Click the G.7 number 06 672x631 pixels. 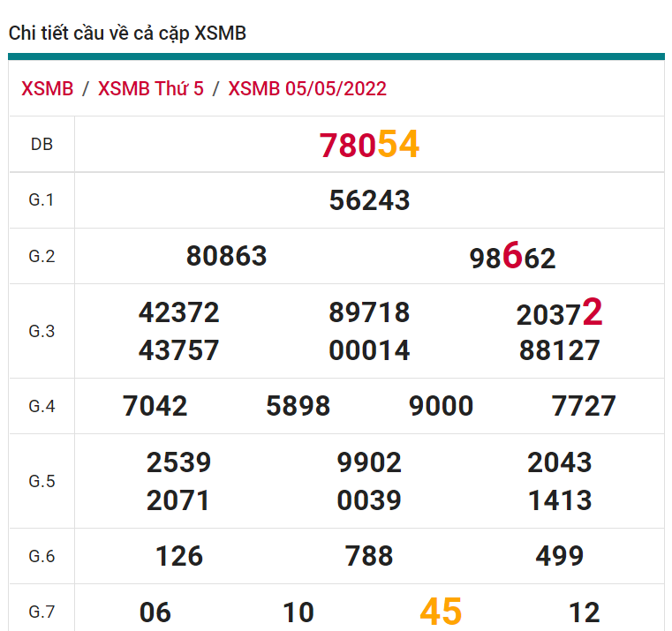click(155, 612)
